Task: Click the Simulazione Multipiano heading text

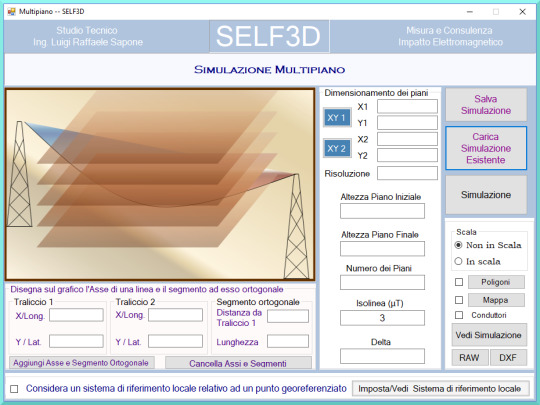Action: (269, 70)
